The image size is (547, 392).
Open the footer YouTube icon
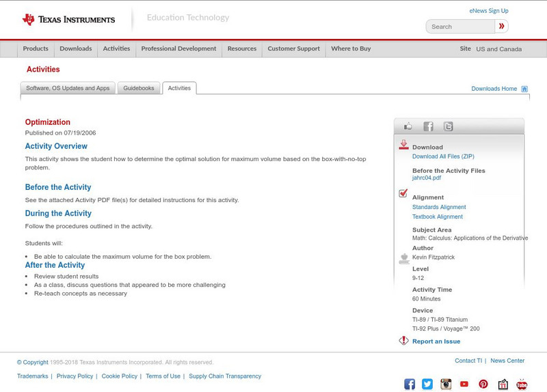coord(464,384)
